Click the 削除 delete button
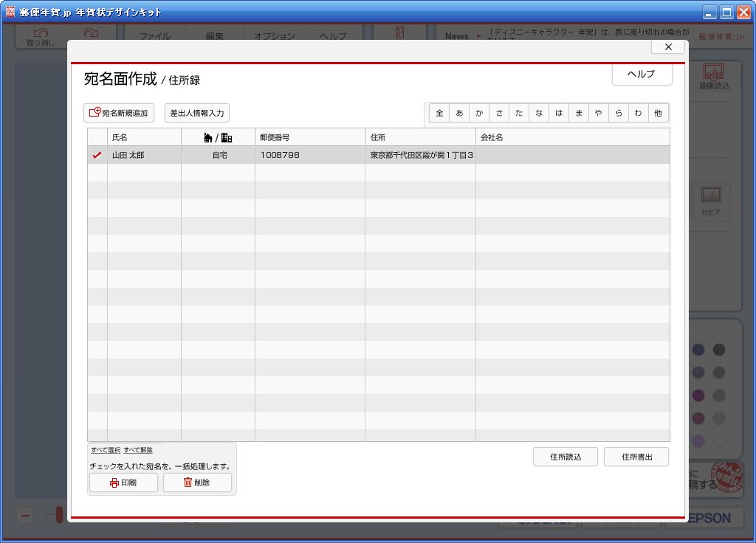756x543 pixels. [197, 483]
